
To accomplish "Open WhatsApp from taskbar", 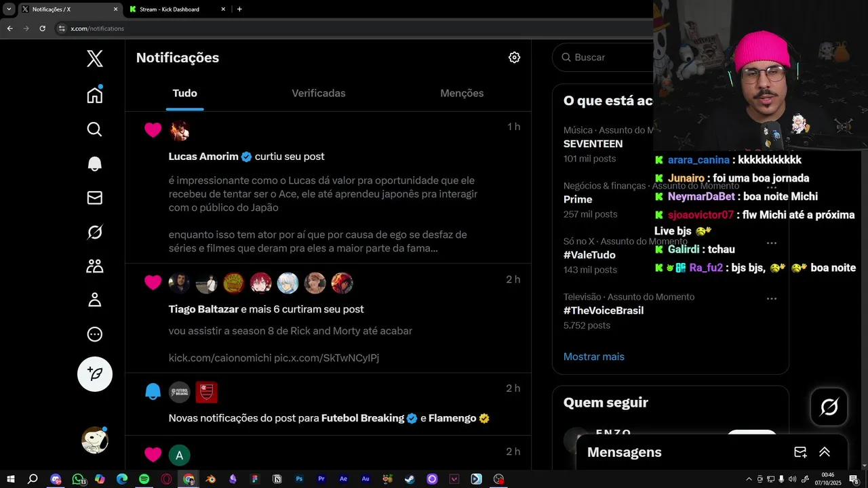I will point(78,479).
